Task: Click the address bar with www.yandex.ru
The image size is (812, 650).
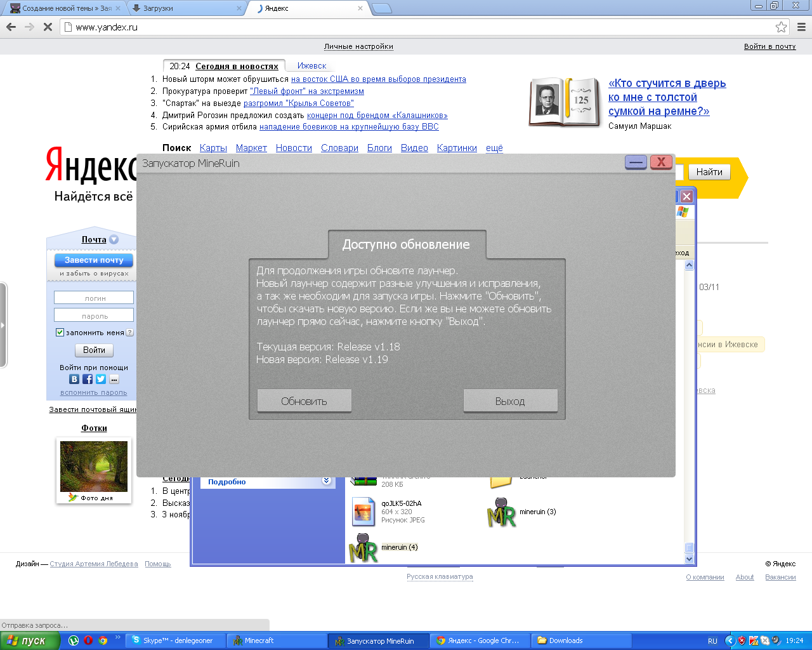Action: tap(419, 27)
